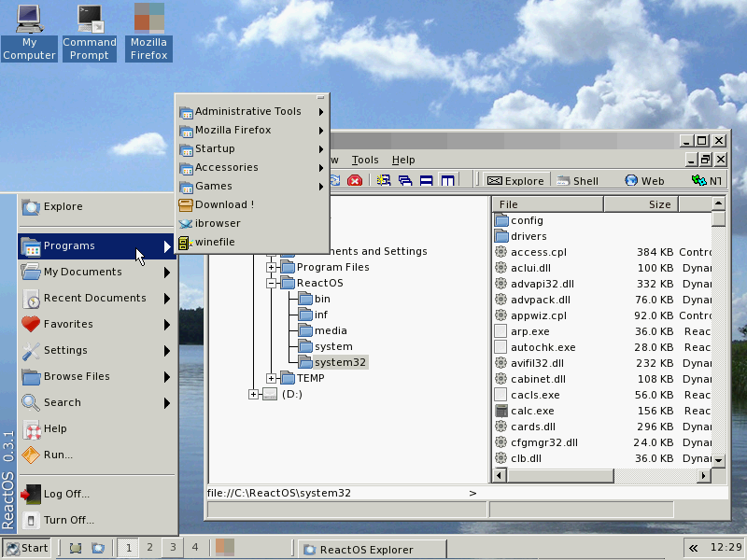The image size is (747, 560).
Task: Open the drivers folder in file list
Action: (521, 237)
